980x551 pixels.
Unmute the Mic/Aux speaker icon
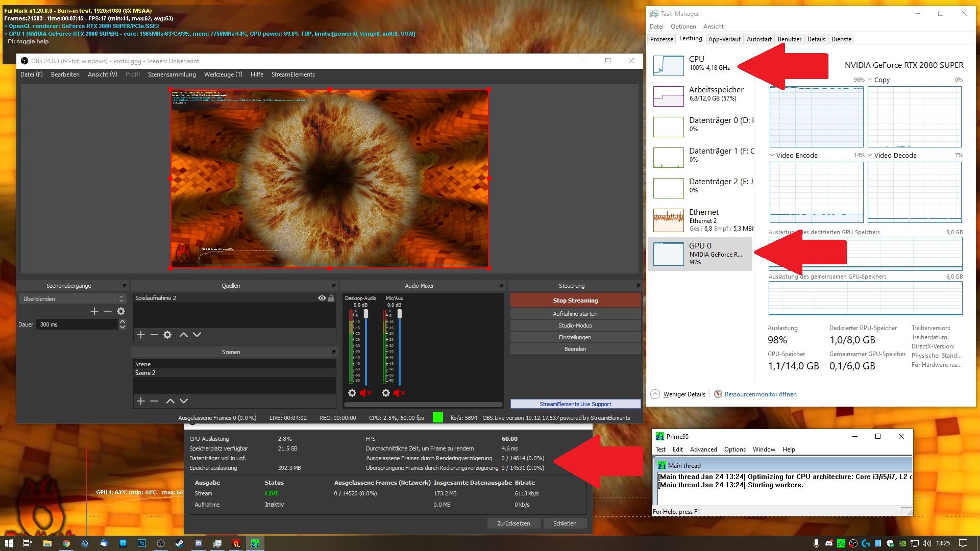pyautogui.click(x=396, y=393)
